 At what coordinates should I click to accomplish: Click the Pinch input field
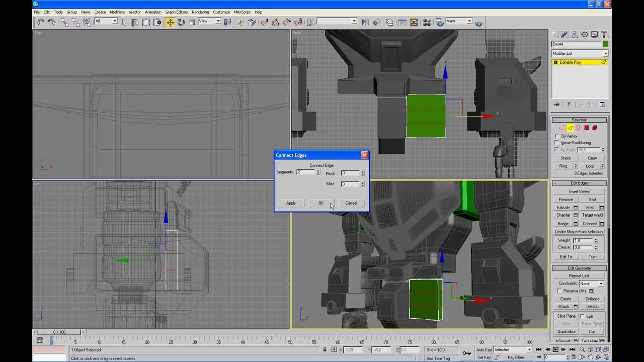point(350,173)
